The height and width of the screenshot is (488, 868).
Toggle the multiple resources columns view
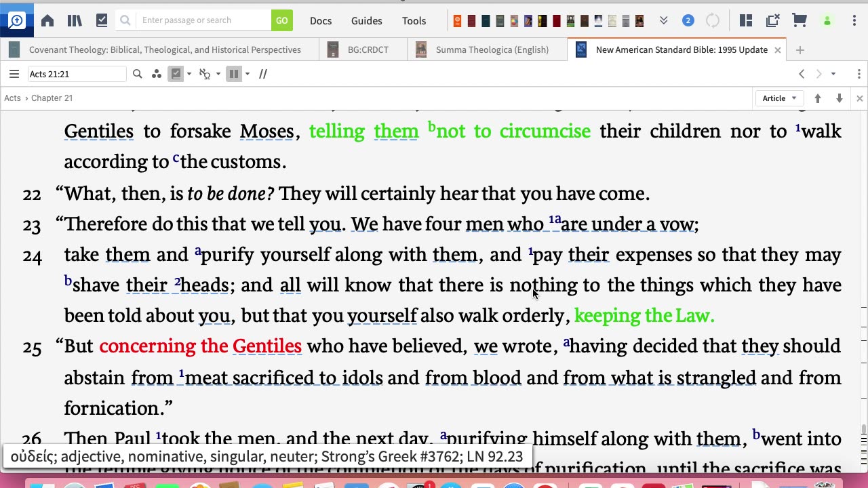coord(234,74)
